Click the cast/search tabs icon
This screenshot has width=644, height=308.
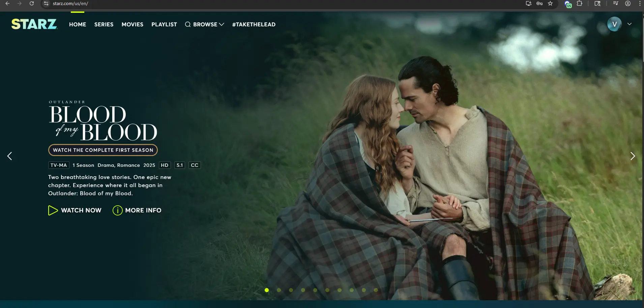[597, 3]
